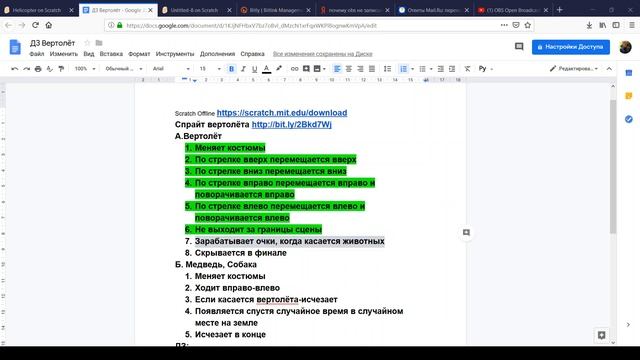Toggle bold formatting
This screenshot has height=360, width=640.
click(231, 69)
